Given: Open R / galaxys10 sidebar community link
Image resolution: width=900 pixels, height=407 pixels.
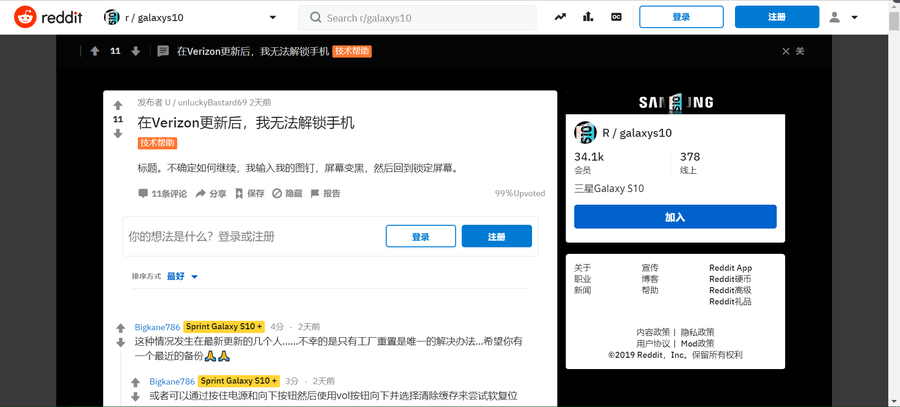Looking at the screenshot, I should tap(637, 133).
